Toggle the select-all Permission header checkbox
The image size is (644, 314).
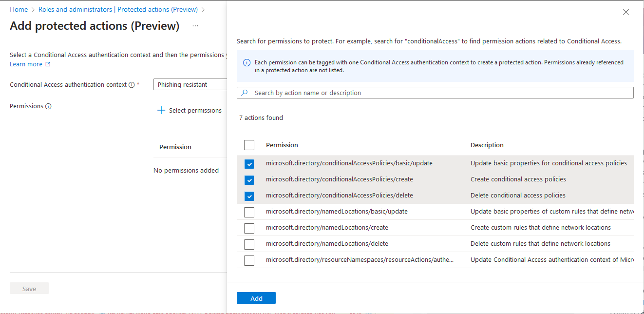coord(249,145)
